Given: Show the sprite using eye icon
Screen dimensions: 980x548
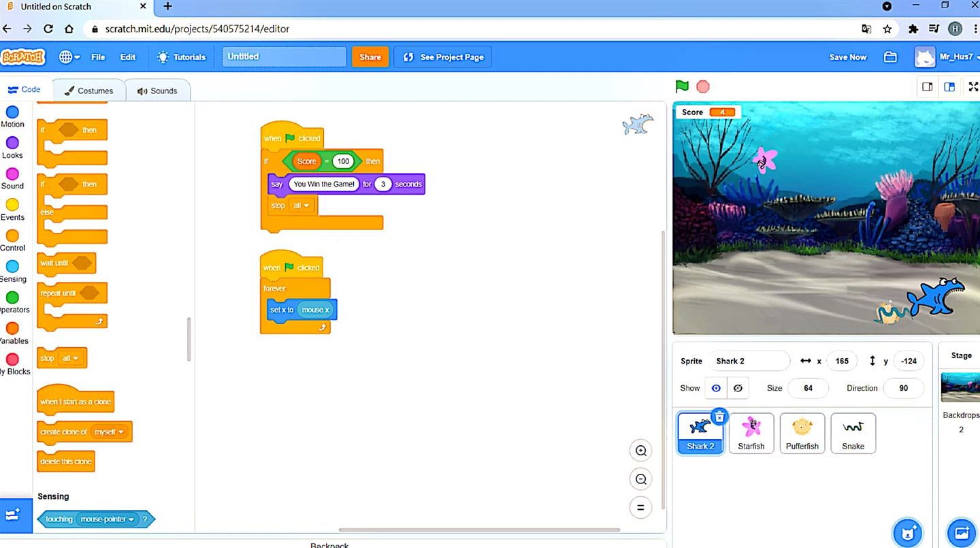Looking at the screenshot, I should pos(716,388).
